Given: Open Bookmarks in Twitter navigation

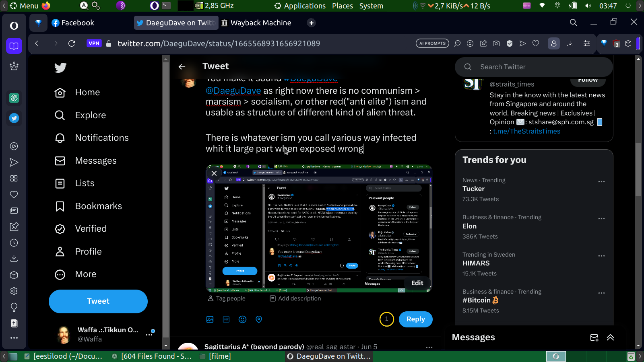Looking at the screenshot, I should coord(89,206).
